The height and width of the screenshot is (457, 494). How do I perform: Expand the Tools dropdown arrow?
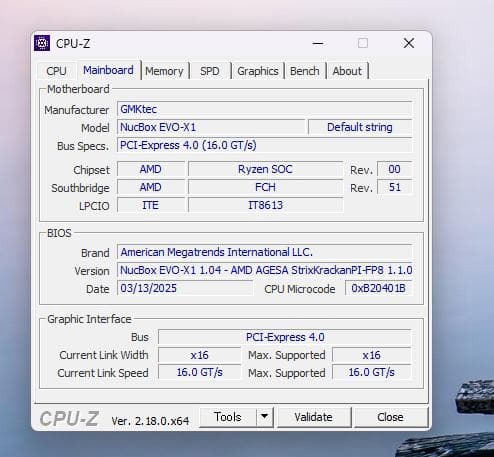coord(265,417)
